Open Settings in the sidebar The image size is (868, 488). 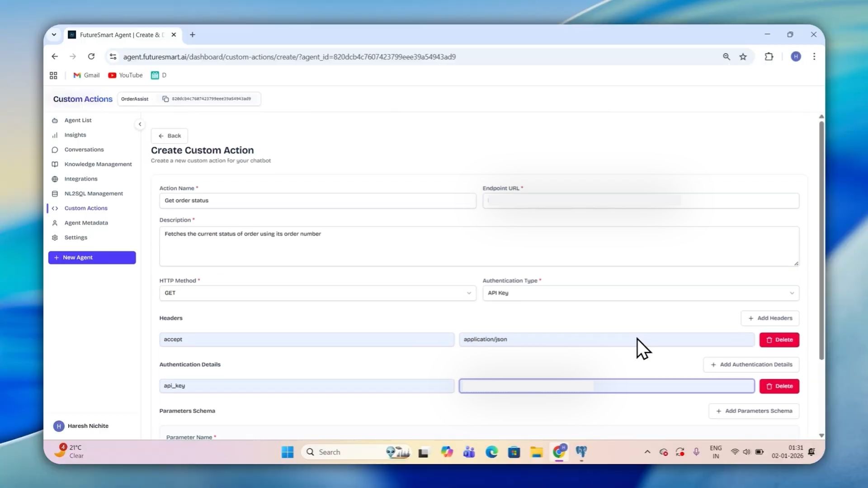[75, 238]
